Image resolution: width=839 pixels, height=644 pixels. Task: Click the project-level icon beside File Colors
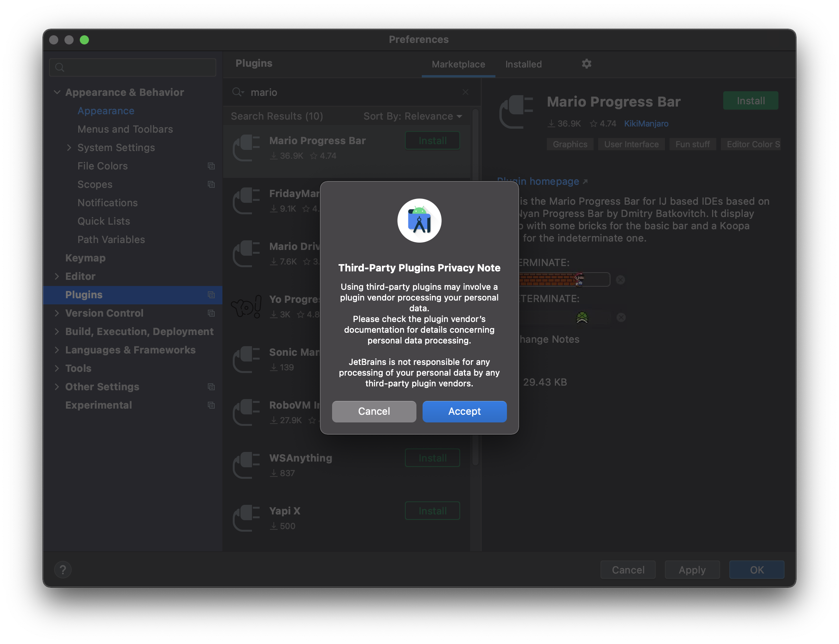click(x=211, y=166)
